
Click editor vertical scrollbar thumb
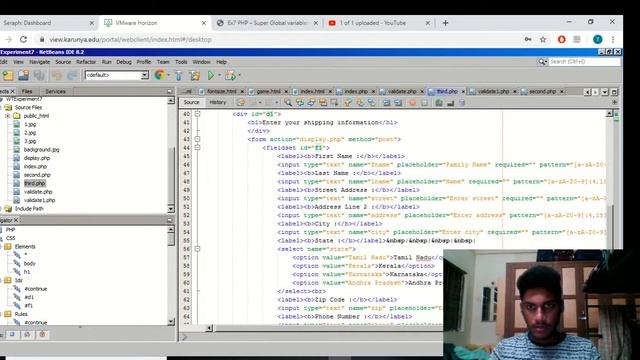(x=610, y=226)
